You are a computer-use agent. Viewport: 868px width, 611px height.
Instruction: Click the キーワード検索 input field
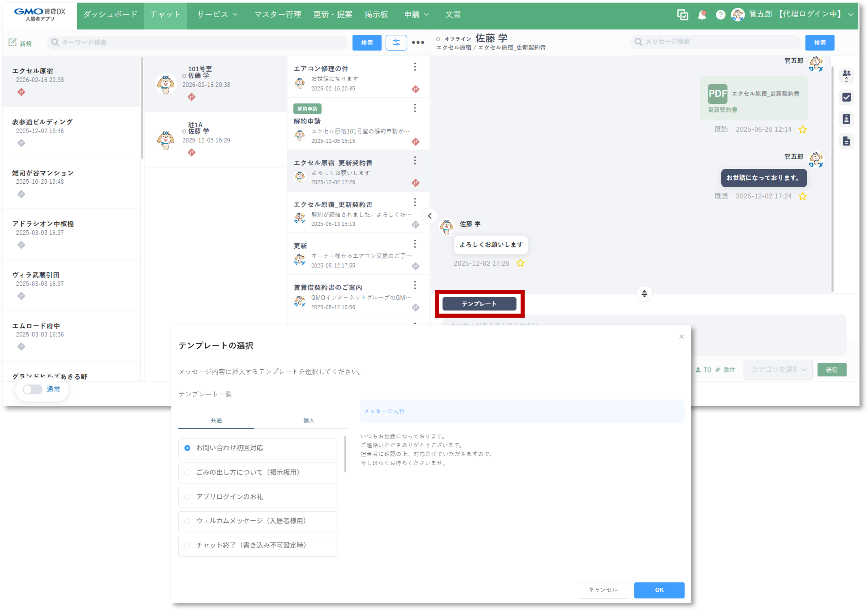[x=197, y=42]
